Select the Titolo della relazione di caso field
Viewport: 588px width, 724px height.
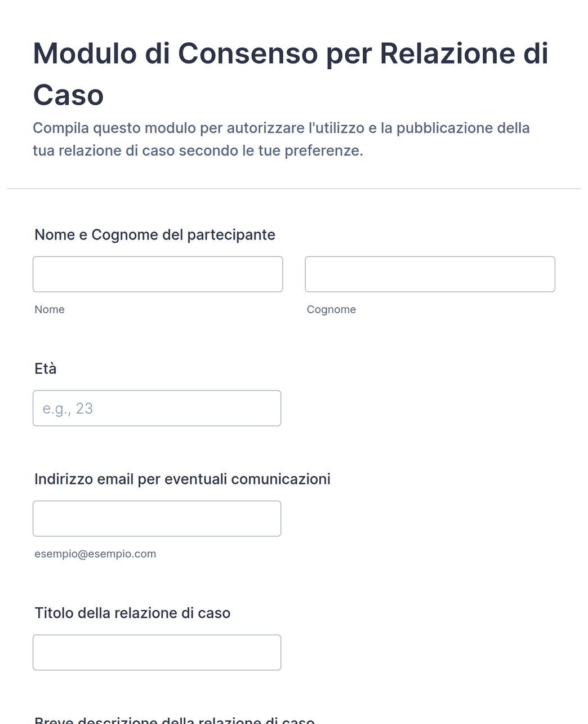pos(157,652)
